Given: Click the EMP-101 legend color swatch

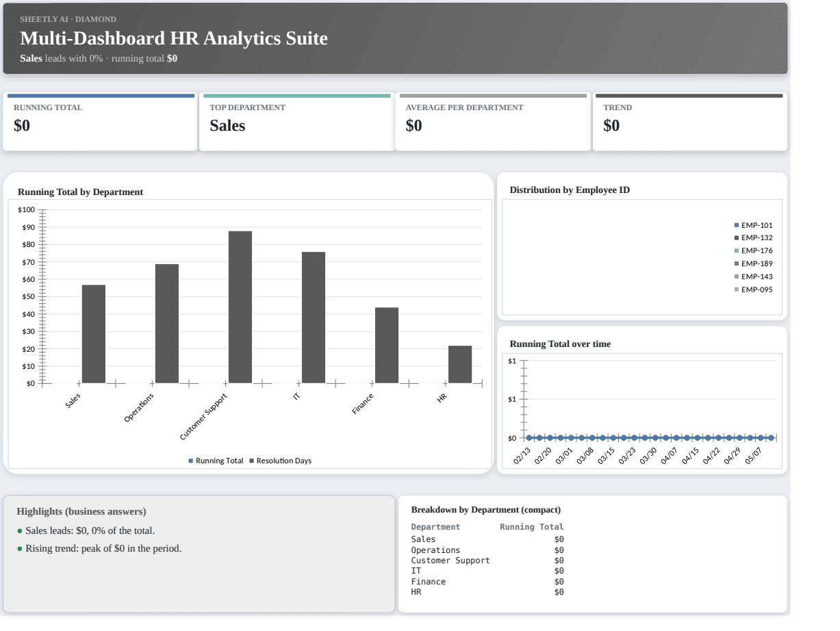Looking at the screenshot, I should click(737, 224).
